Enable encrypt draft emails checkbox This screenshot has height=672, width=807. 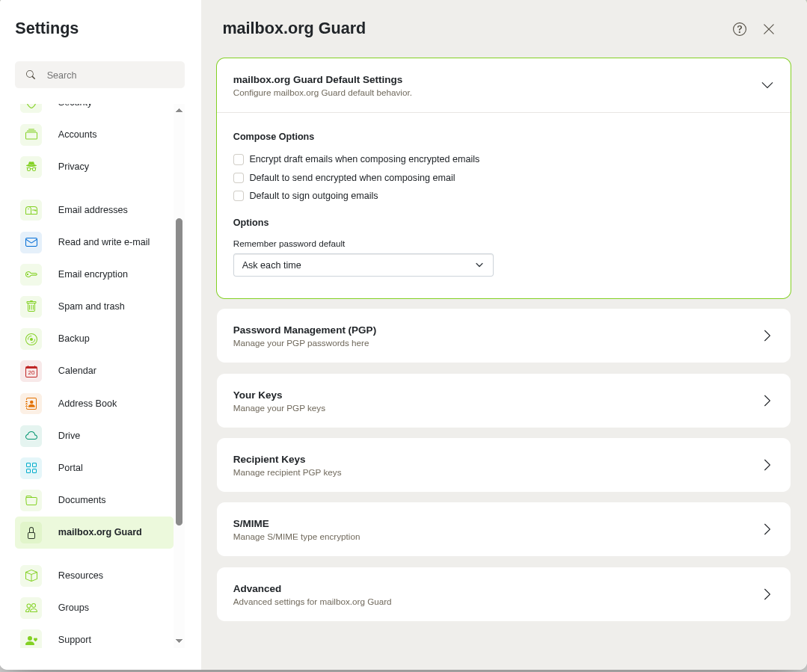pos(239,159)
